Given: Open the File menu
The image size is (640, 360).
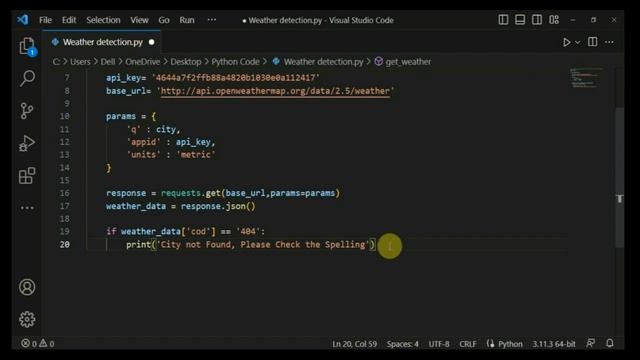Looking at the screenshot, I should tap(45, 20).
